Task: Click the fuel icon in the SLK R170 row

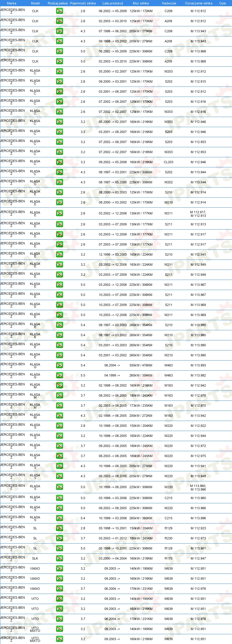Action: pyautogui.click(x=59, y=558)
